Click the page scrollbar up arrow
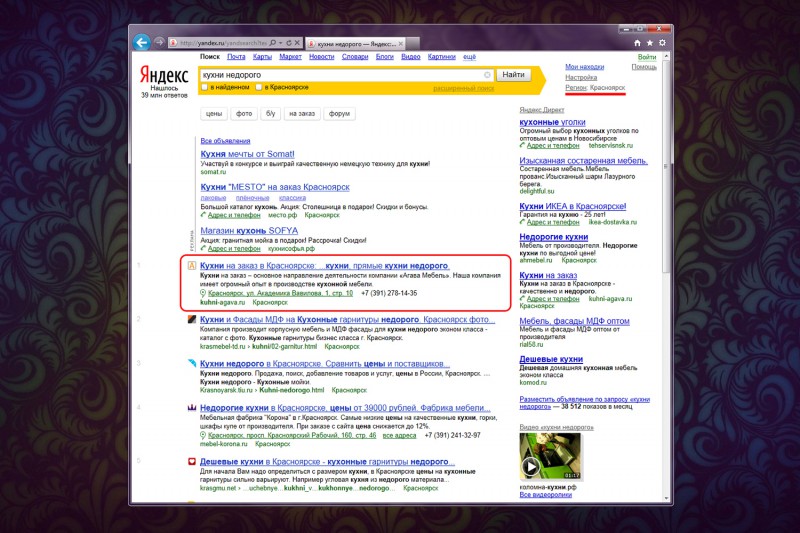The width and height of the screenshot is (800, 533). [666, 56]
